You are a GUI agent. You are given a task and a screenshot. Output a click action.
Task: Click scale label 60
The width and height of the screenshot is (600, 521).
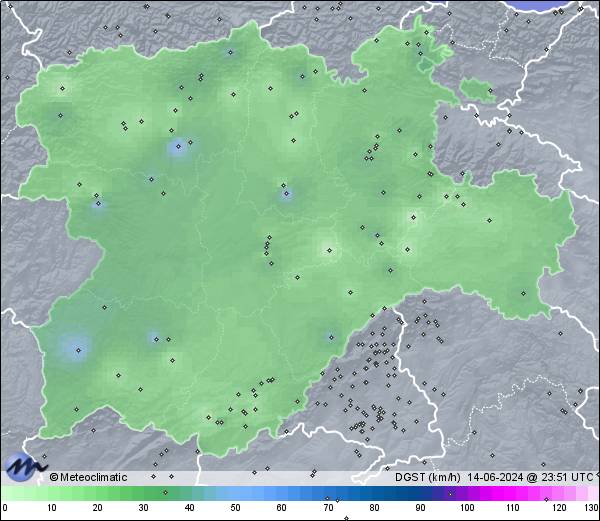[282, 508]
